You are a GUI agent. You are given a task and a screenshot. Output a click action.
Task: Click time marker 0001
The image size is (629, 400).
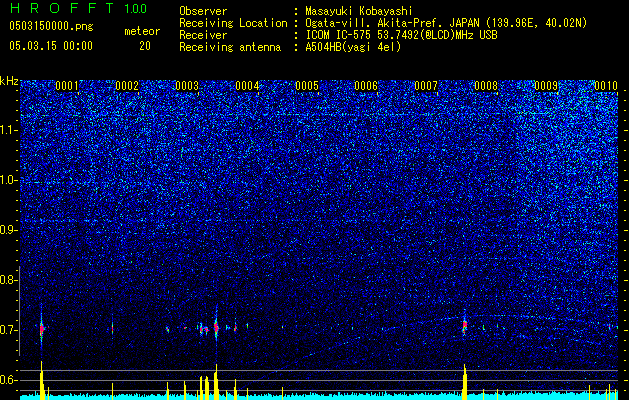tap(67, 86)
